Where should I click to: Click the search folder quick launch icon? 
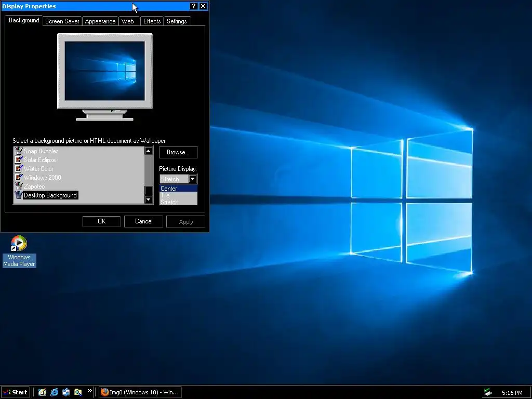(x=78, y=392)
